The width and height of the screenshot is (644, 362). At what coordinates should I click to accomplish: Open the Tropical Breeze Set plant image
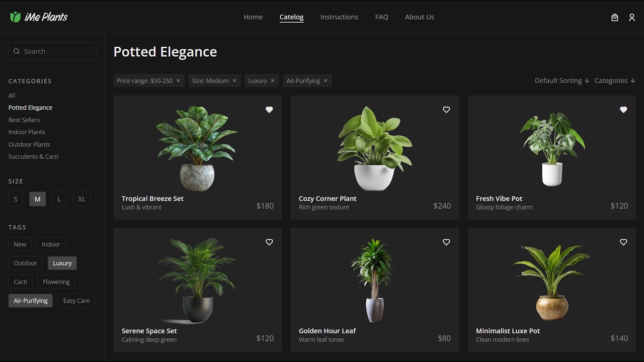(198, 148)
